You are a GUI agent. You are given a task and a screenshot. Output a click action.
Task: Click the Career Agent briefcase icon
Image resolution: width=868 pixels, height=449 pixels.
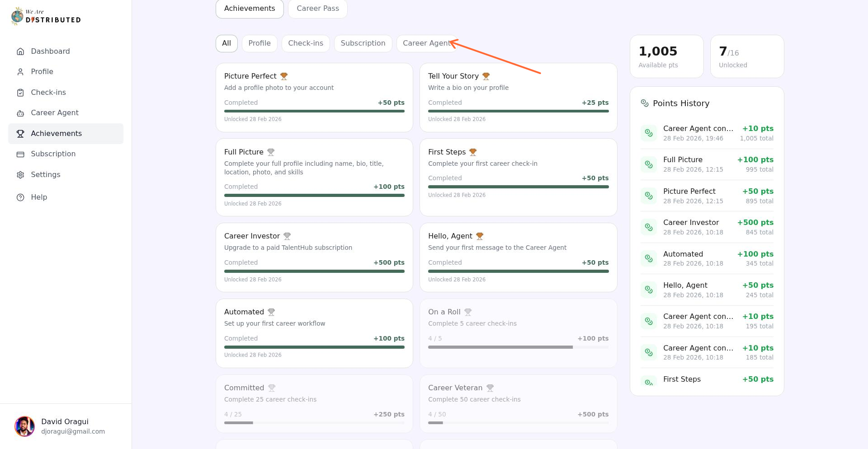pos(20,112)
